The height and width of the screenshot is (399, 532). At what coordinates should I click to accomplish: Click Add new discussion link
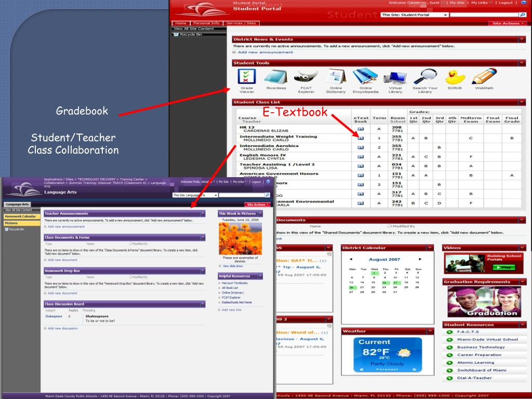point(62,328)
